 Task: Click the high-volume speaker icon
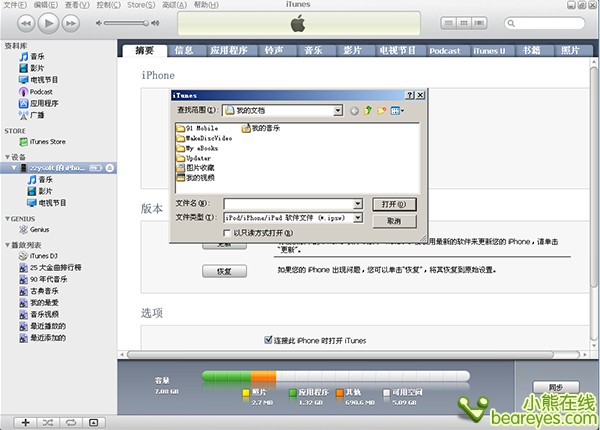(x=155, y=23)
